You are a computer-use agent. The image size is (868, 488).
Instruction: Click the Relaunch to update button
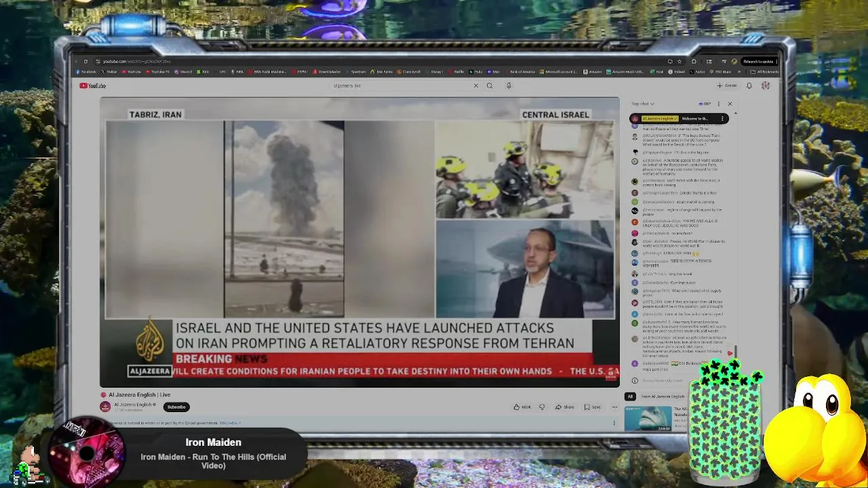(x=760, y=62)
